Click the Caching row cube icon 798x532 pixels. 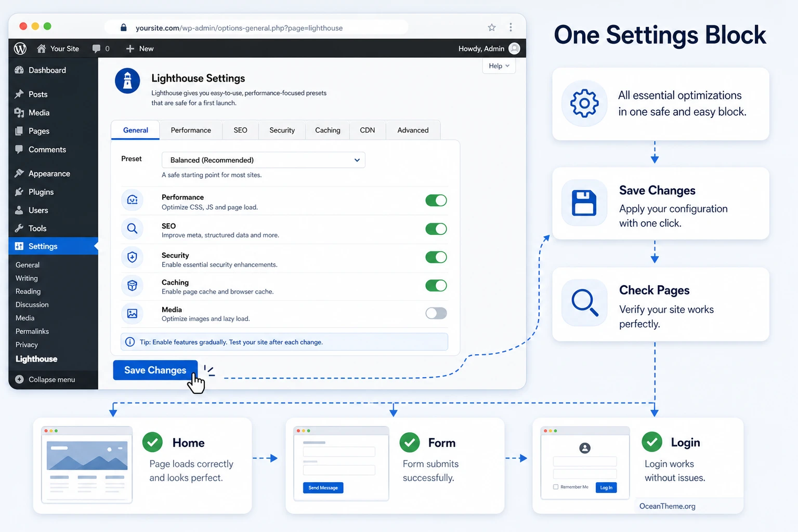click(x=132, y=285)
